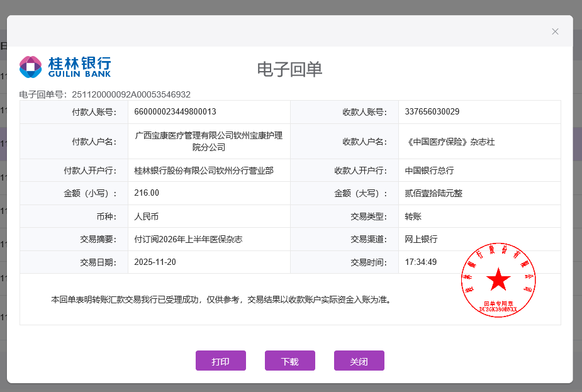Click the payer account number 660000023449800013
This screenshot has height=392, width=582.
tap(175, 112)
